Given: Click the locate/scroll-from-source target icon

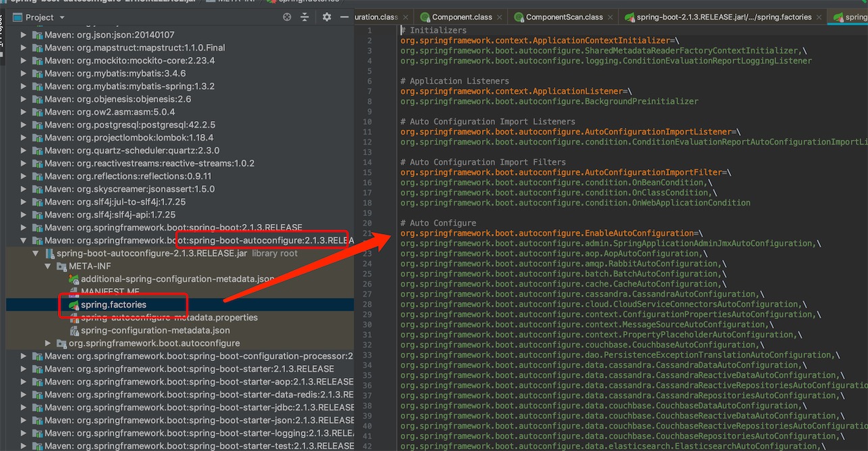Looking at the screenshot, I should 287,18.
